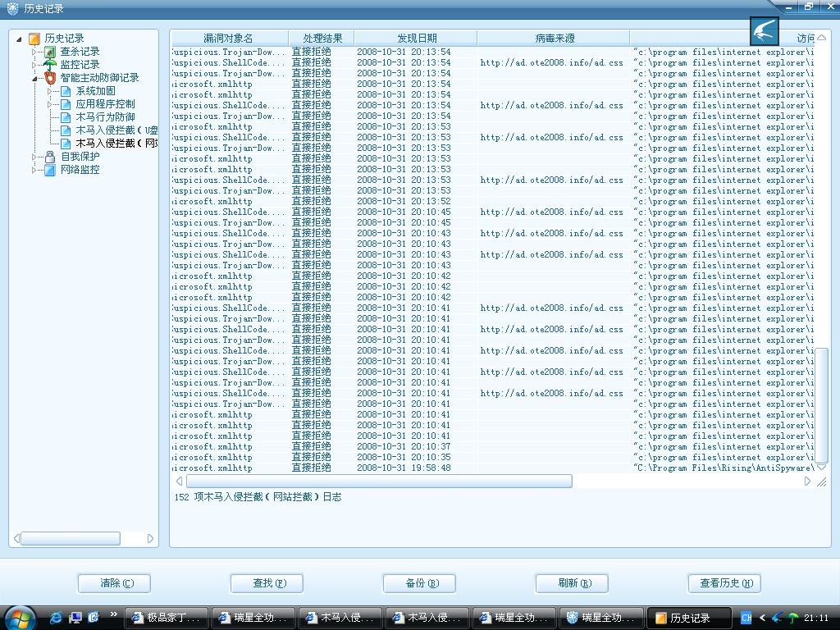Select 木马入侵拦截 (网站 tree entry
Viewport: 840px width, 630px height.
pyautogui.click(x=116, y=144)
